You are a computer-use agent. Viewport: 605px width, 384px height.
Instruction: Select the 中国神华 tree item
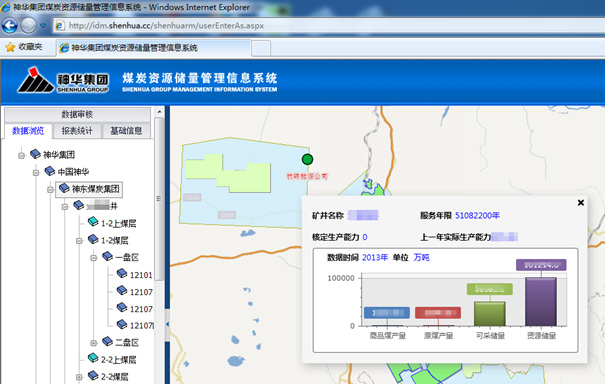click(x=73, y=172)
